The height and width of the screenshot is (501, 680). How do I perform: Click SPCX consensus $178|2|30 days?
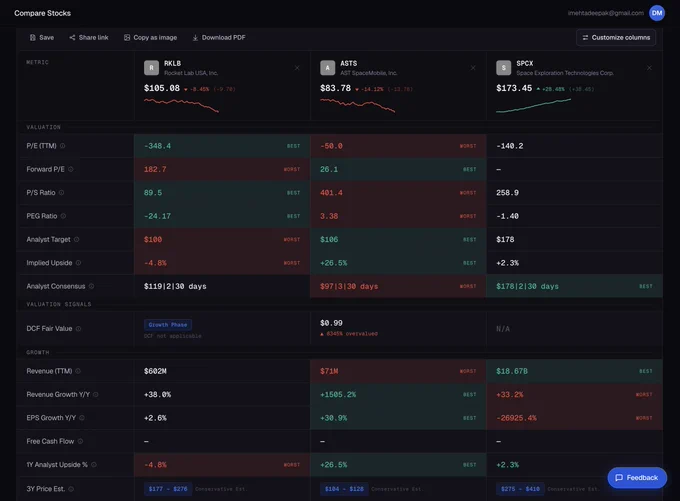click(x=527, y=287)
